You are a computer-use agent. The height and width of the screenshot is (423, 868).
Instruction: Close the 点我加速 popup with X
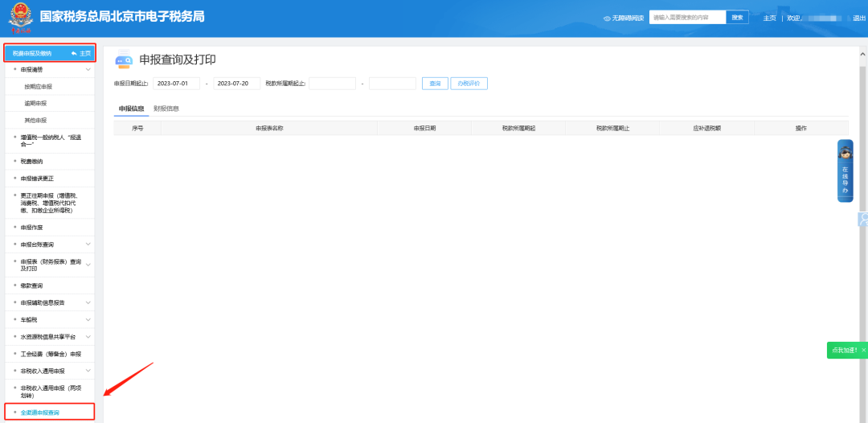point(863,351)
